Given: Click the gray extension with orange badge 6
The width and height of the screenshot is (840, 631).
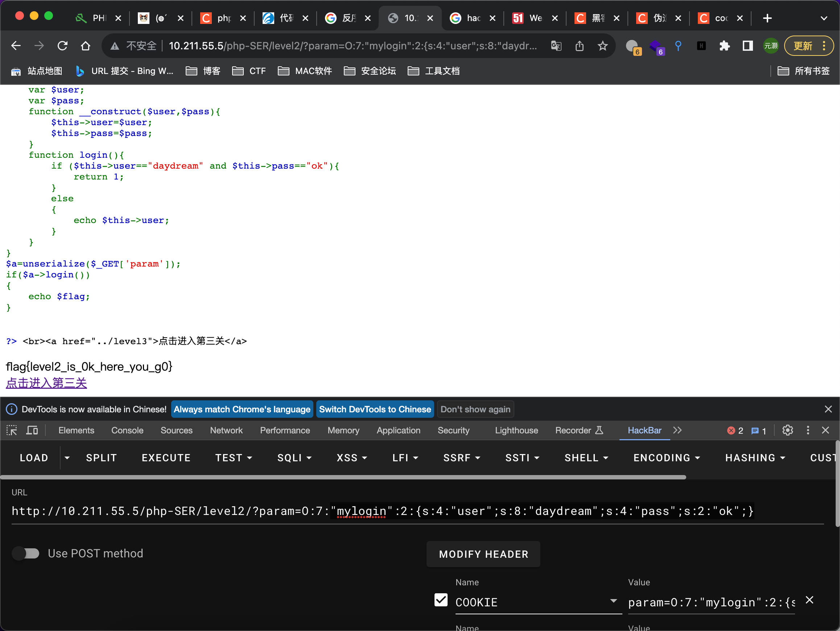Looking at the screenshot, I should click(x=633, y=47).
